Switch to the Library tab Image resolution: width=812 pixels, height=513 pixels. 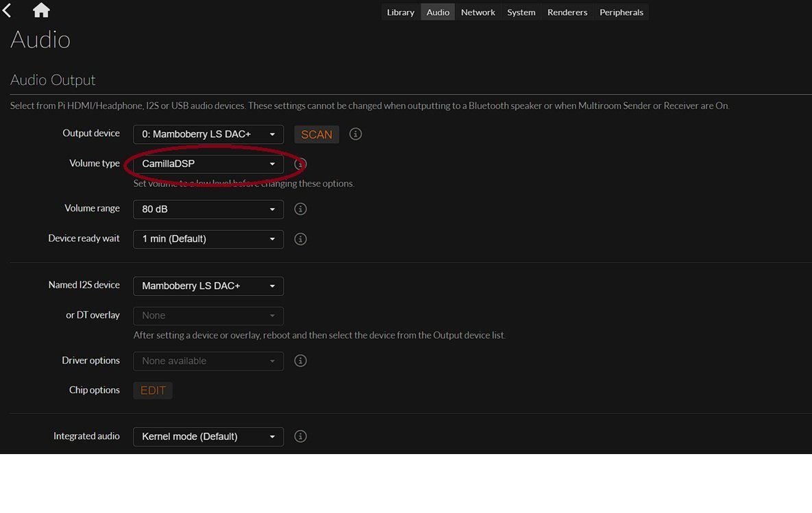(400, 12)
